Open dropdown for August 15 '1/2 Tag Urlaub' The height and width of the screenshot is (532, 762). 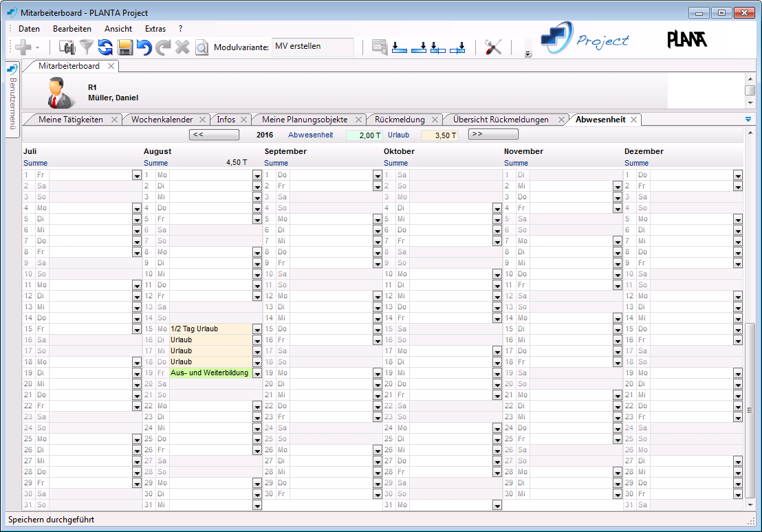click(x=257, y=329)
